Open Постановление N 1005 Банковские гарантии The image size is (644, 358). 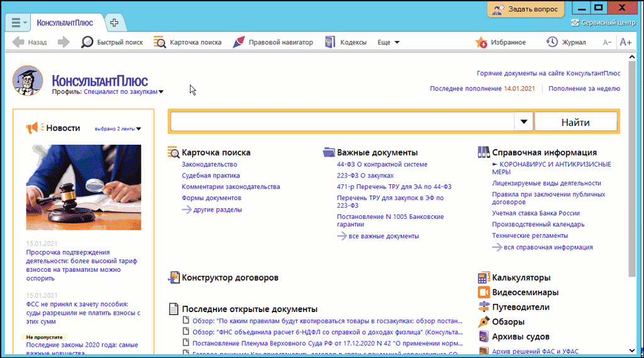[390, 220]
